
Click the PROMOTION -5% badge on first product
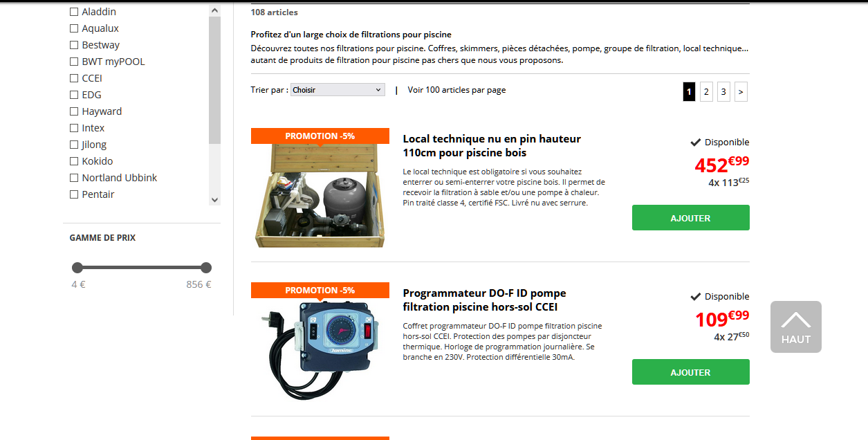(320, 136)
